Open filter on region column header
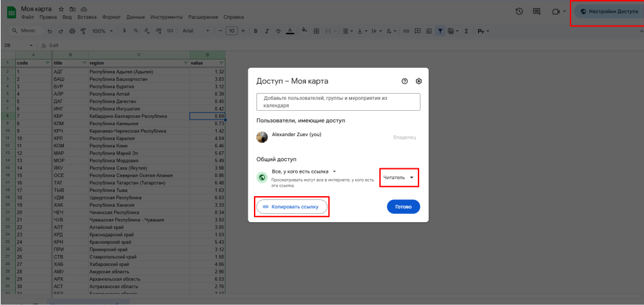Image resolution: width=644 pixels, height=305 pixels. coord(186,63)
